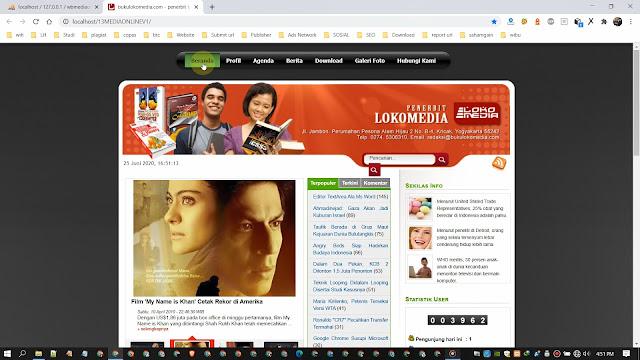Reload the page with the refresh icon
The width and height of the screenshot is (640, 360).
[x=36, y=21]
